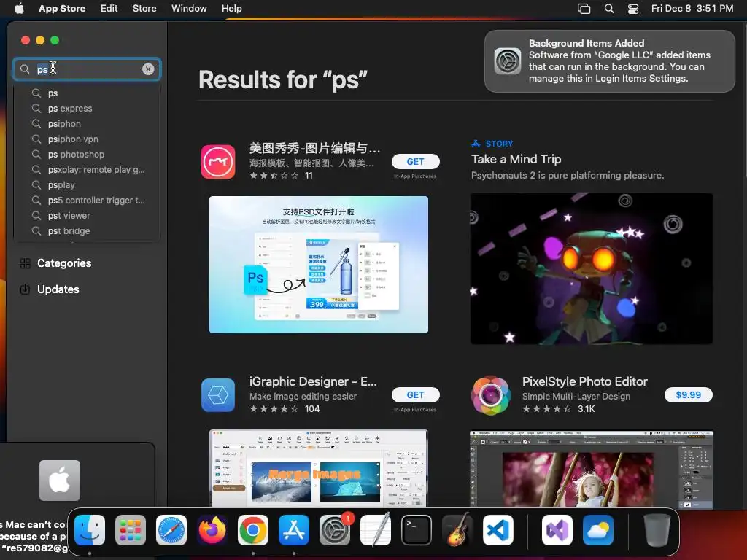
Task: Launch Visual Studio Code from the Dock
Action: (498, 530)
